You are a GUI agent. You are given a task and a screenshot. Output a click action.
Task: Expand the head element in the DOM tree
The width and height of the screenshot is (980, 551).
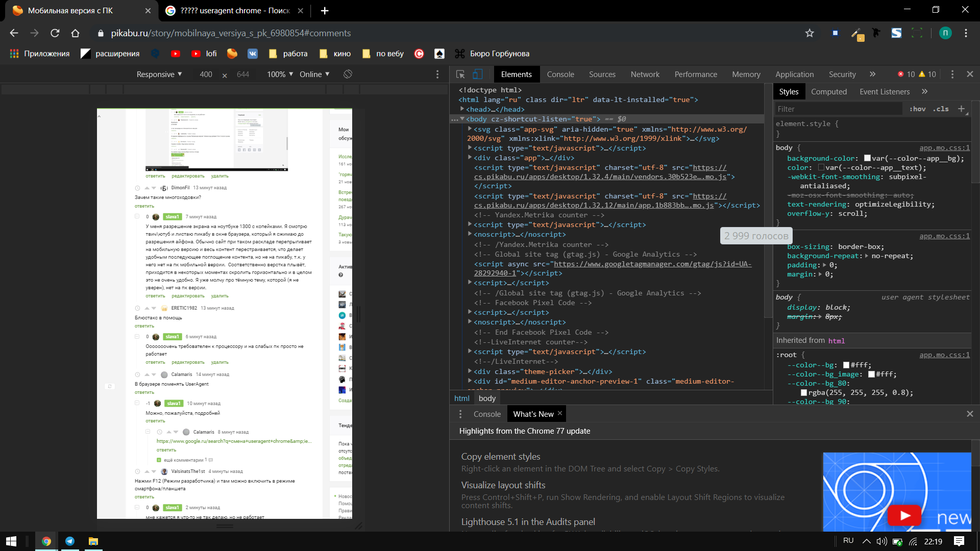[x=462, y=109]
